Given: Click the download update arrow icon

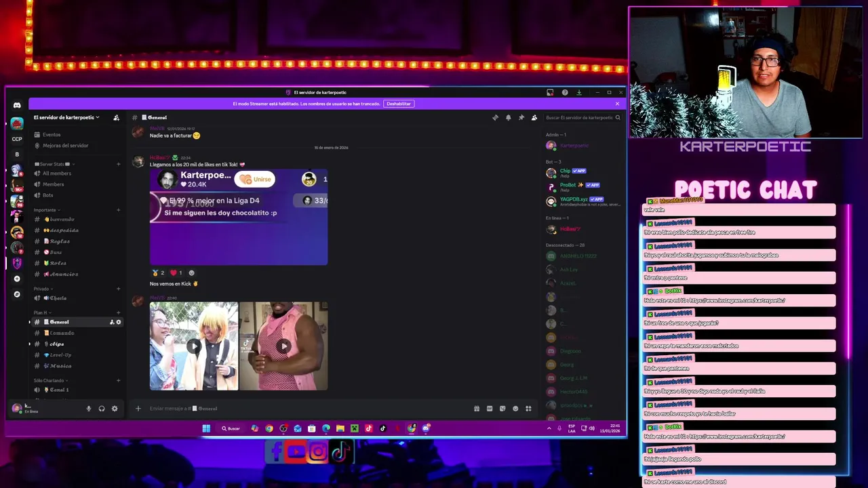Looking at the screenshot, I should (579, 92).
